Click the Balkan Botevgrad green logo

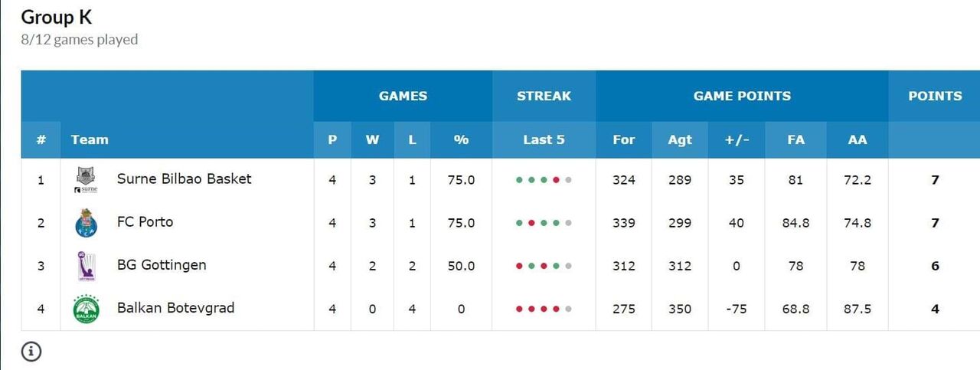(85, 309)
